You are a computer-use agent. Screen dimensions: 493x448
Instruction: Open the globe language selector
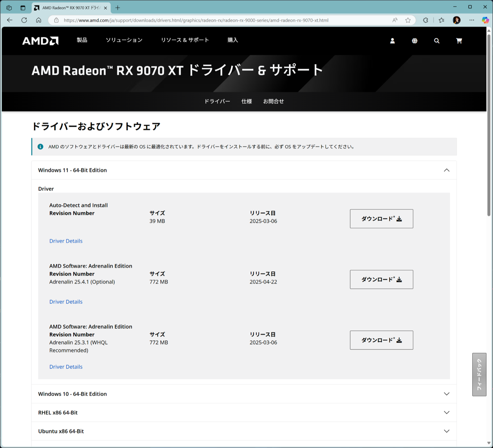click(x=414, y=41)
